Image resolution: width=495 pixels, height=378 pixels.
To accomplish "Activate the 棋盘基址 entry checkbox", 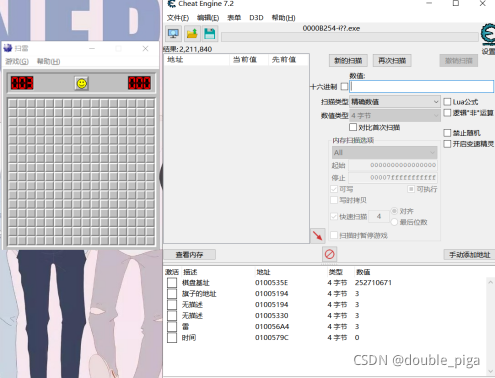I will (172, 283).
